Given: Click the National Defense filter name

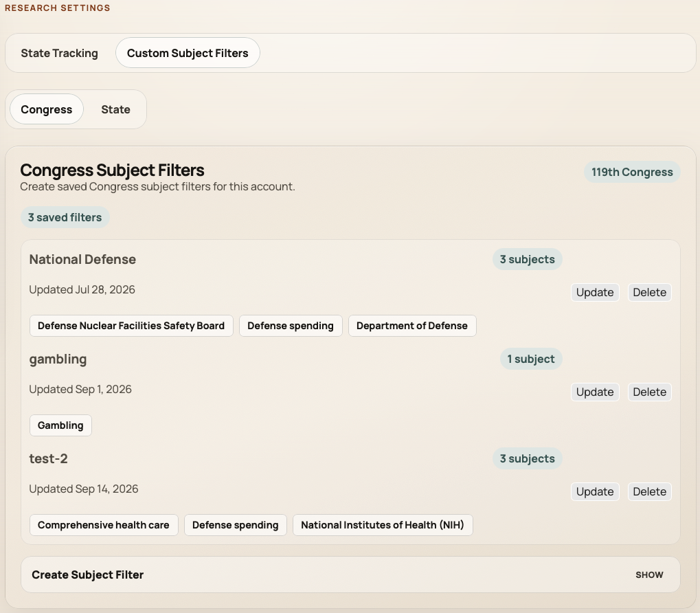Looking at the screenshot, I should [x=82, y=259].
